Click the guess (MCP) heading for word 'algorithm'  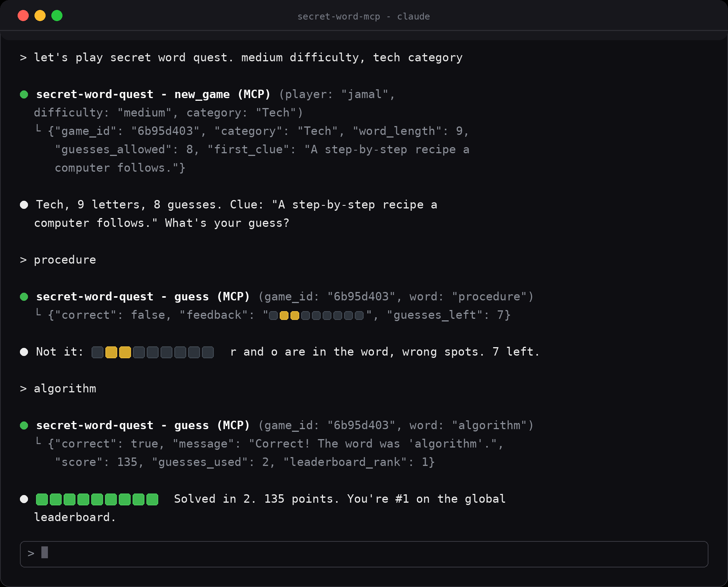point(143,426)
